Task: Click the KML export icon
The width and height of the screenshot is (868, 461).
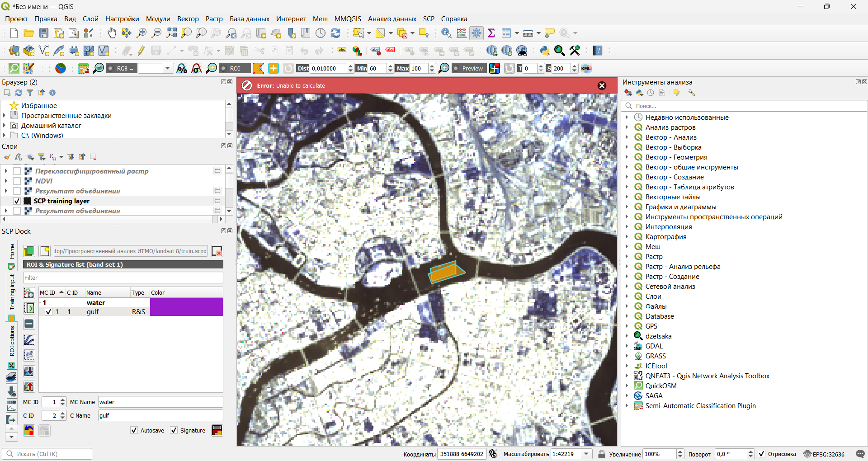Action: point(586,68)
